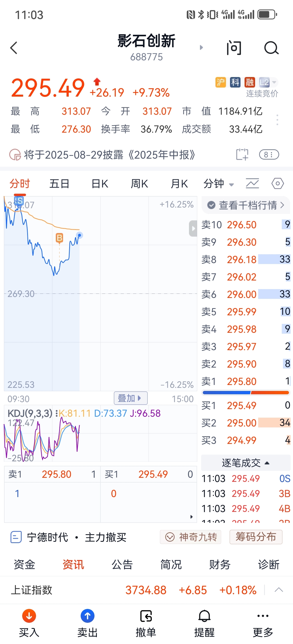This screenshot has height=644, width=293.
Task: Switch to the 日K tab
Action: (99, 184)
